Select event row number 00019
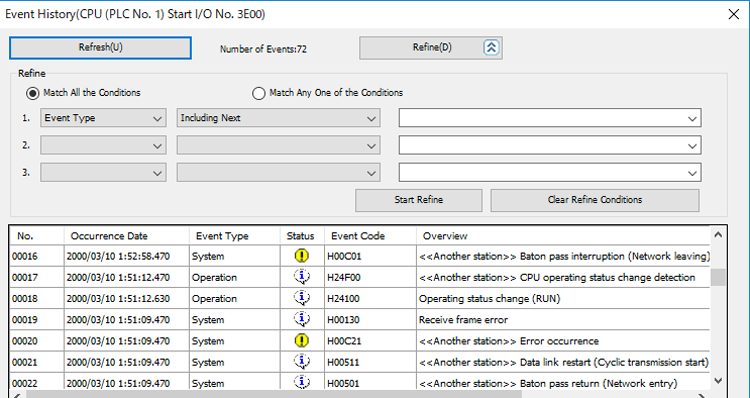The width and height of the screenshot is (750, 398). tap(24, 320)
